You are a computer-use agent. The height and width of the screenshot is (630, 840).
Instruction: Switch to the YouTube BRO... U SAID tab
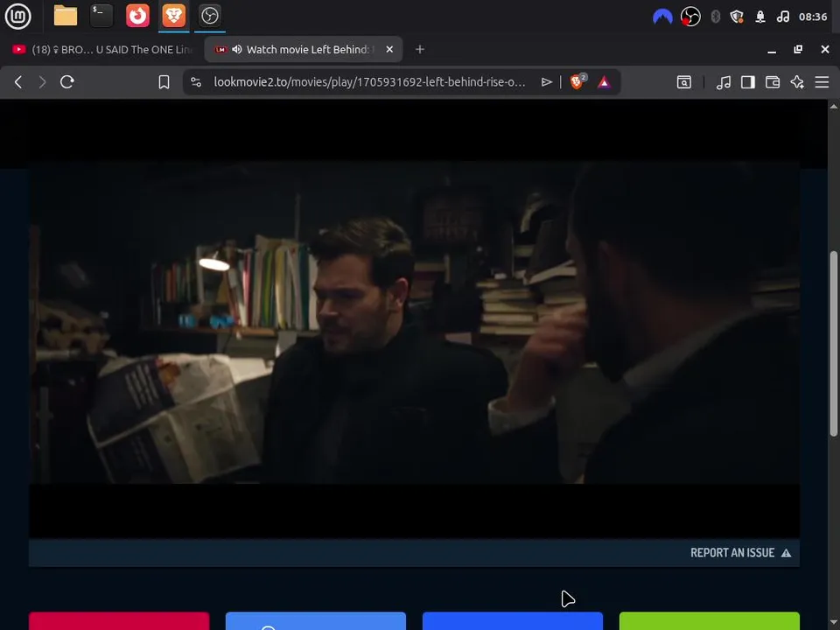tap(101, 49)
